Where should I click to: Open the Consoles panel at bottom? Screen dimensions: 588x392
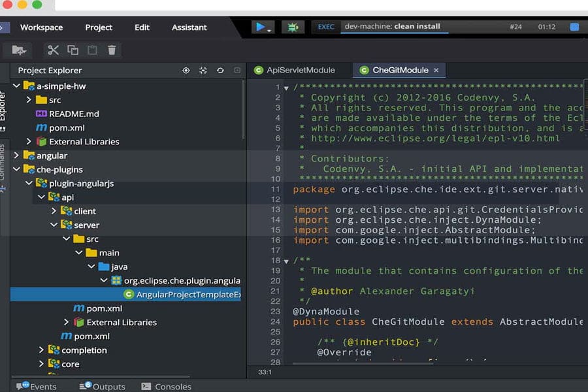(172, 387)
